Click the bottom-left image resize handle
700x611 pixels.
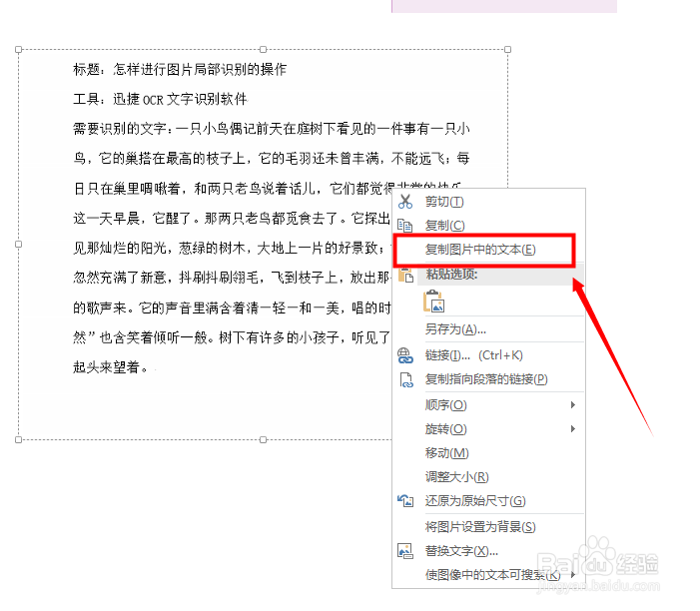[x=18, y=440]
